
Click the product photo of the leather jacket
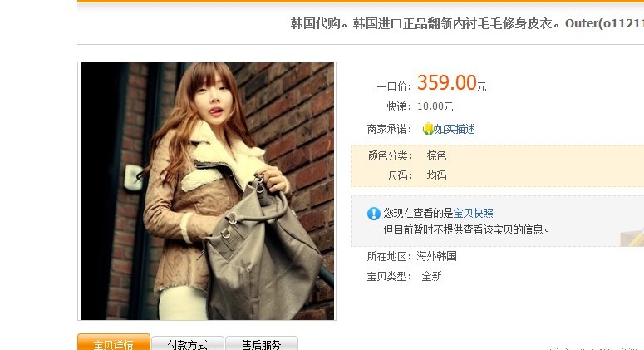207,191
